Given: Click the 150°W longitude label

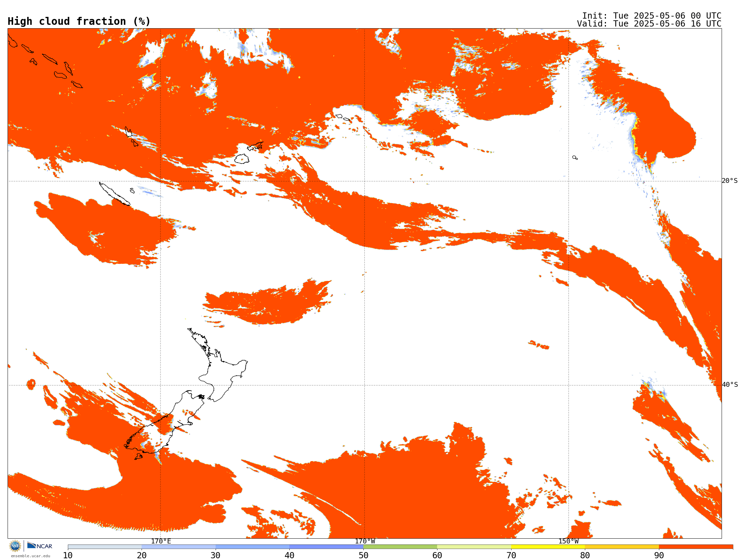Looking at the screenshot, I should point(569,541).
